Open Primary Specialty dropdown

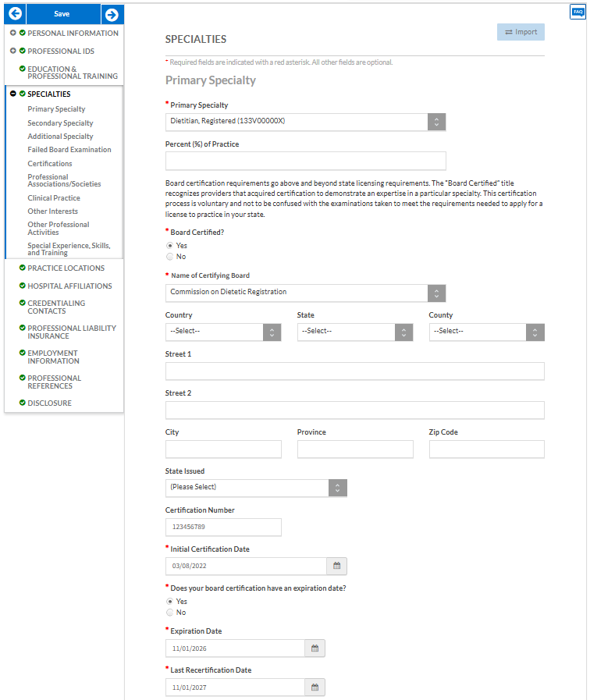coord(305,122)
